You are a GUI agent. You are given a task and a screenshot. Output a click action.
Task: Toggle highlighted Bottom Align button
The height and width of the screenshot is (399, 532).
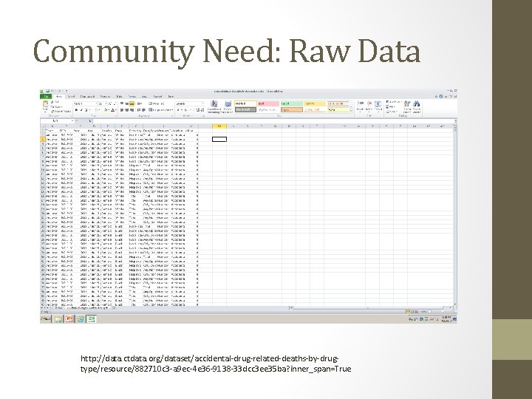click(132, 103)
